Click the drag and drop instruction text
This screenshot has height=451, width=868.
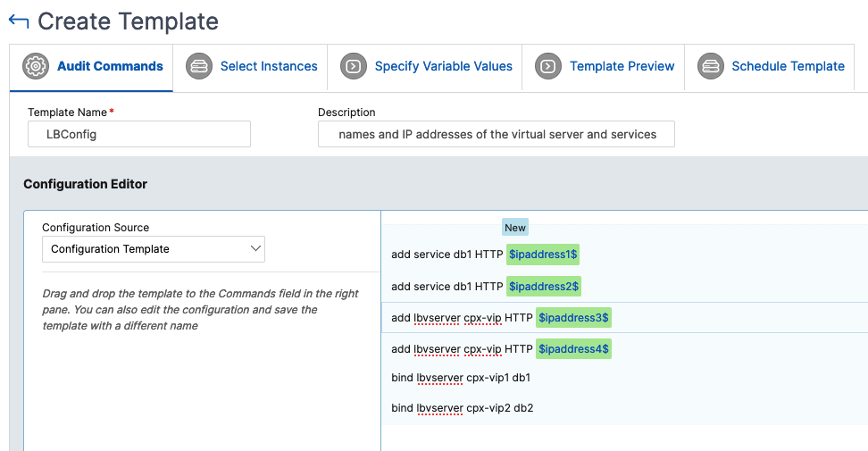point(200,310)
